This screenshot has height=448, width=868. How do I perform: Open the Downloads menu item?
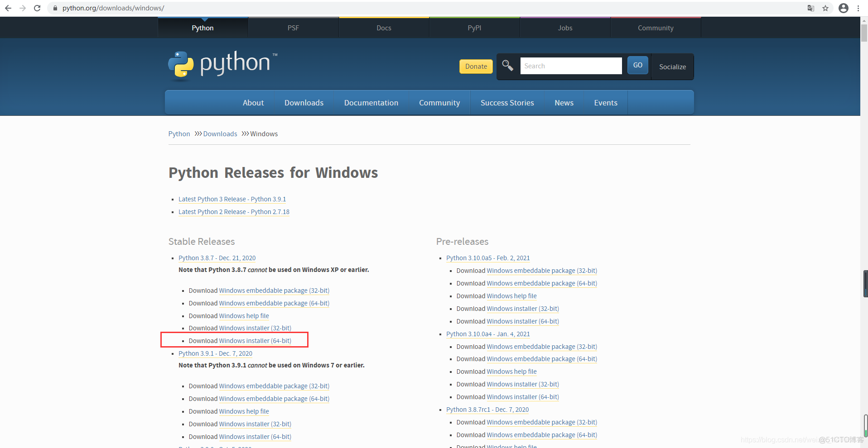point(304,103)
